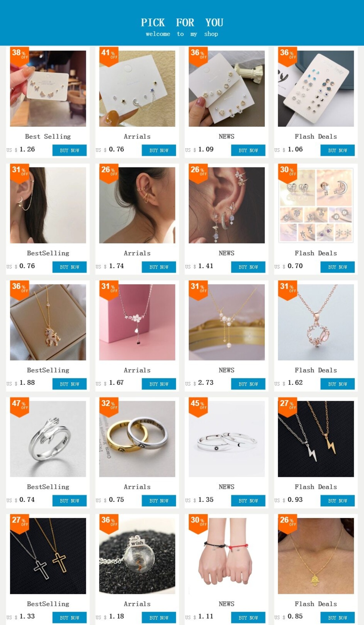
Task: Click the NEWS label above price $1.41
Action: [227, 253]
